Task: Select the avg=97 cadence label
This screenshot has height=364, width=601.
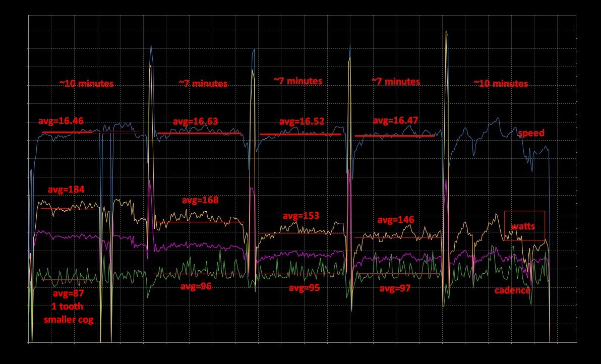Action: [x=395, y=288]
